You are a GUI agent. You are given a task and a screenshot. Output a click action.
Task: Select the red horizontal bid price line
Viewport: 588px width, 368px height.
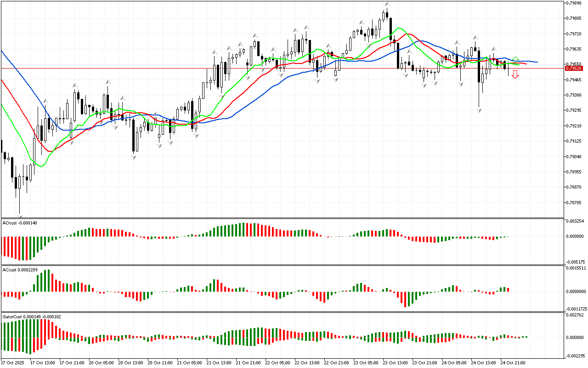point(276,68)
